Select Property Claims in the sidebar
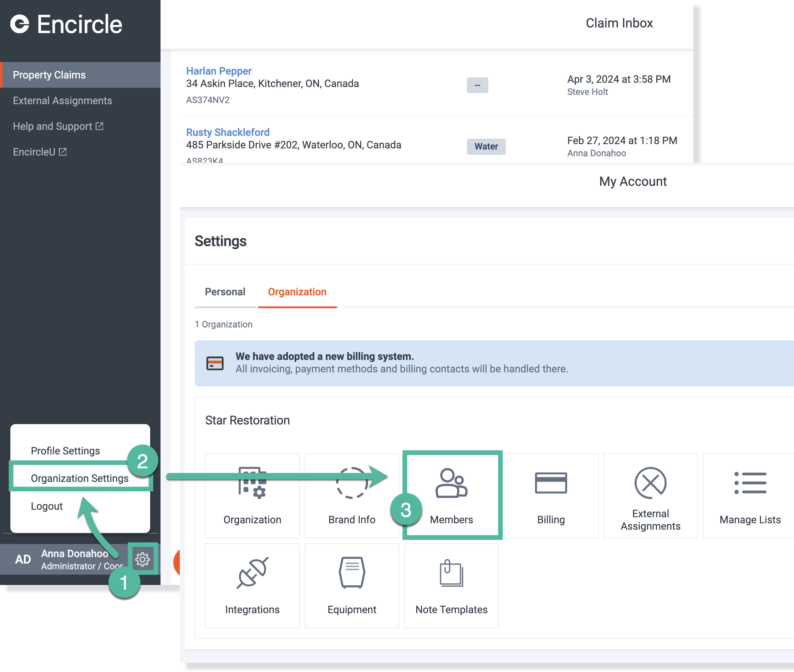This screenshot has width=794, height=672. [80, 75]
